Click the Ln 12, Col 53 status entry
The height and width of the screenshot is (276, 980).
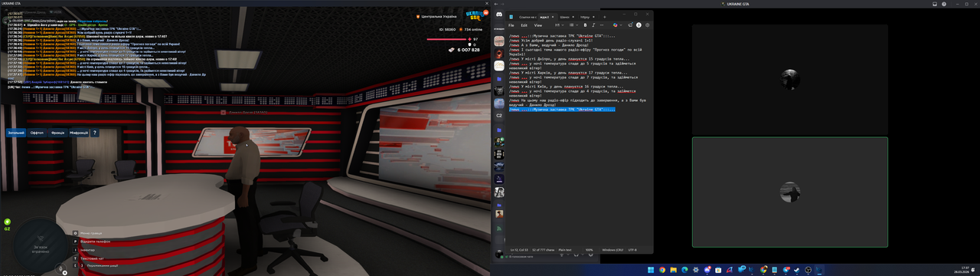[519, 249]
